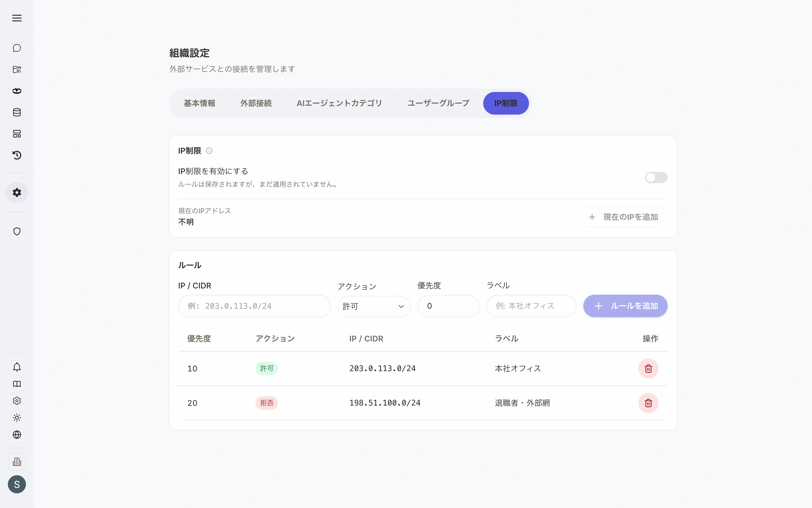The image size is (812, 508).
Task: Focus the 優先度 number field
Action: pyautogui.click(x=448, y=306)
